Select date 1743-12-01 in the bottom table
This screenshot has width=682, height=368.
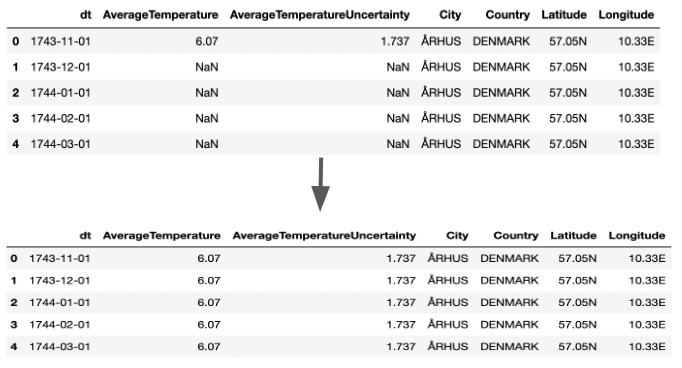pos(60,281)
